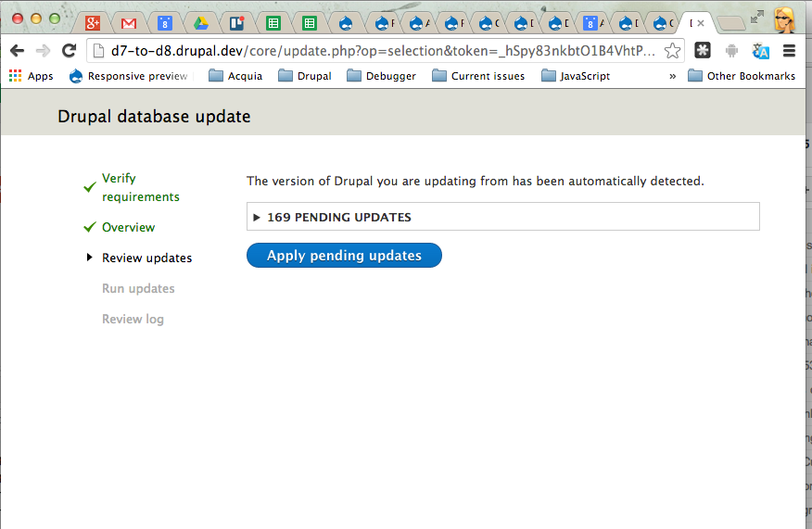812x529 pixels.
Task: Open the Chrome hamburger menu
Action: pos(789,51)
